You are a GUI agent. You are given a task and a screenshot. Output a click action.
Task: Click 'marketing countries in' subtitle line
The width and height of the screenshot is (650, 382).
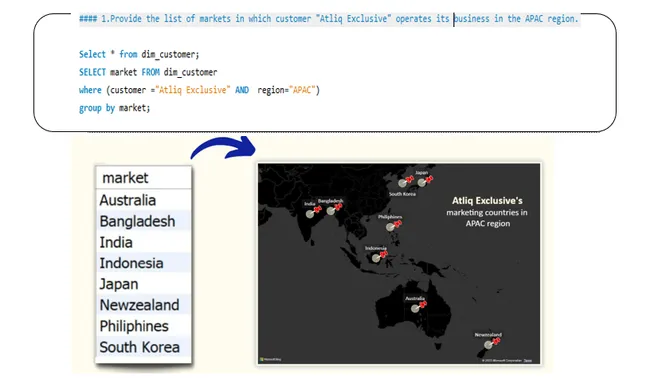tap(487, 213)
